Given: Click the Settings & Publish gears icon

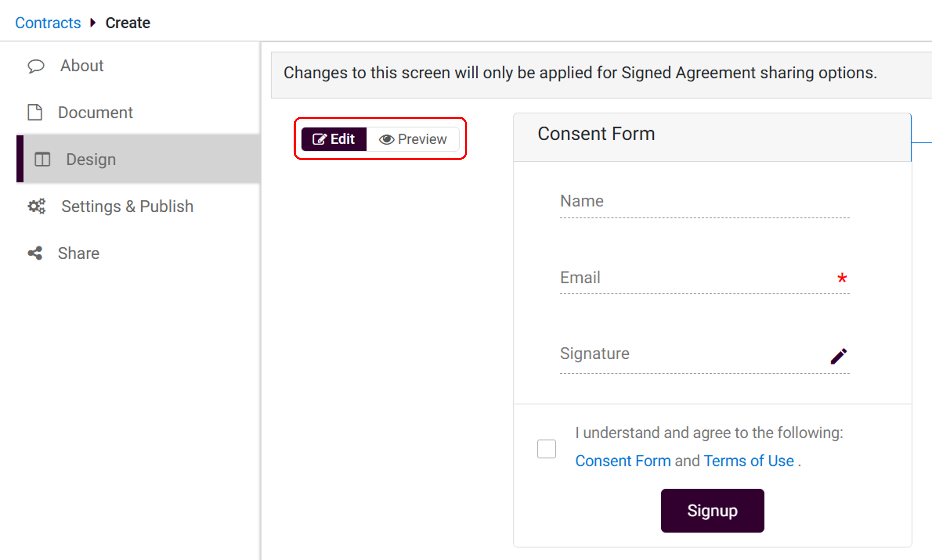Looking at the screenshot, I should point(37,206).
